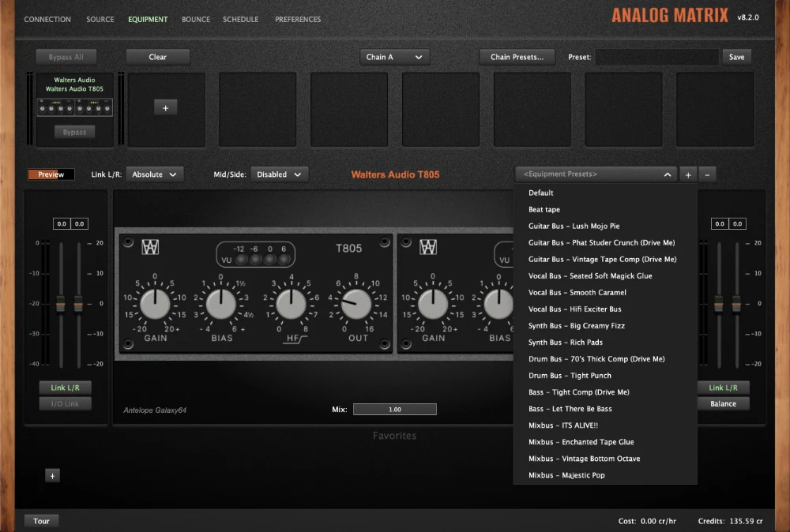790x532 pixels.
Task: Toggle output Link L/R
Action: [x=723, y=387]
